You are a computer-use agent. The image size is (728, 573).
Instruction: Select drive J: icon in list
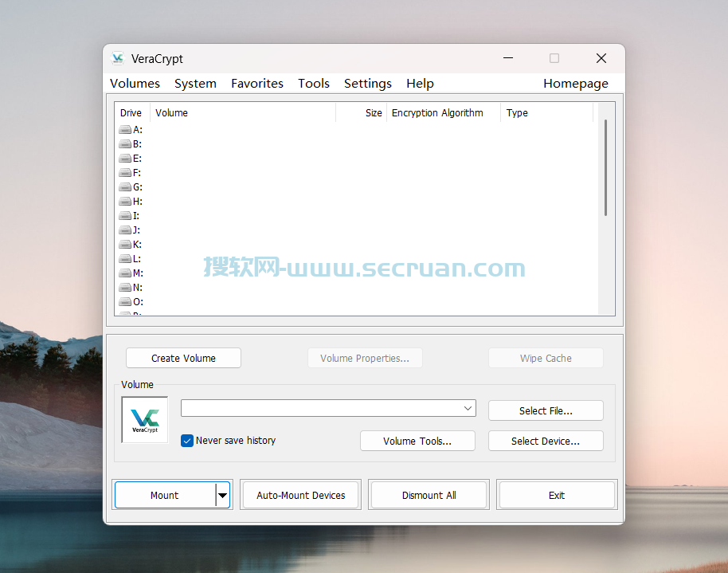pyautogui.click(x=125, y=230)
